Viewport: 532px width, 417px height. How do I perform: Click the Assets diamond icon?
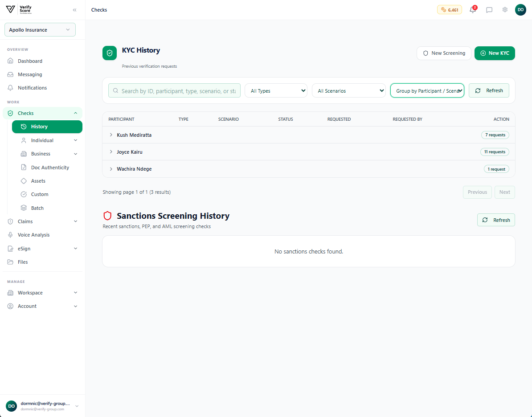coord(24,181)
